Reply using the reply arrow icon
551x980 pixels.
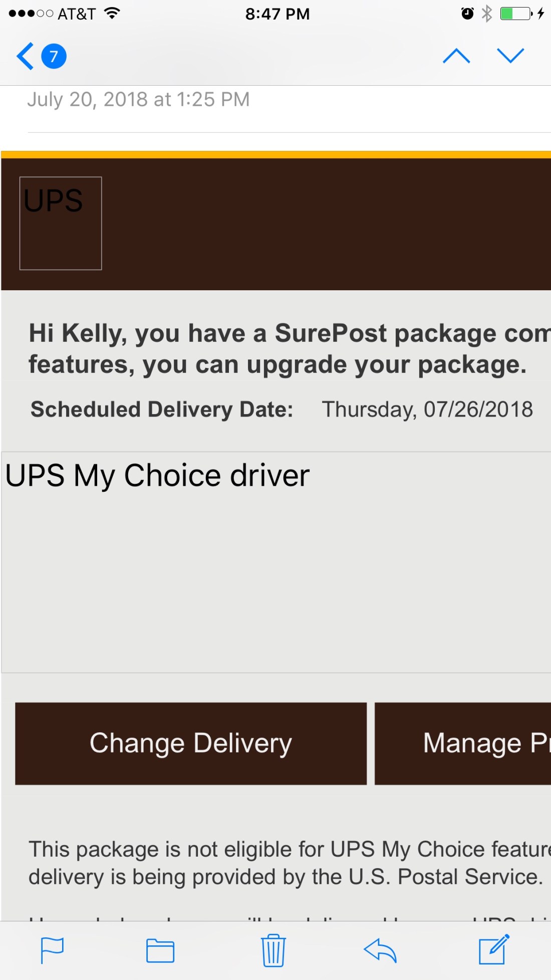coord(380,950)
